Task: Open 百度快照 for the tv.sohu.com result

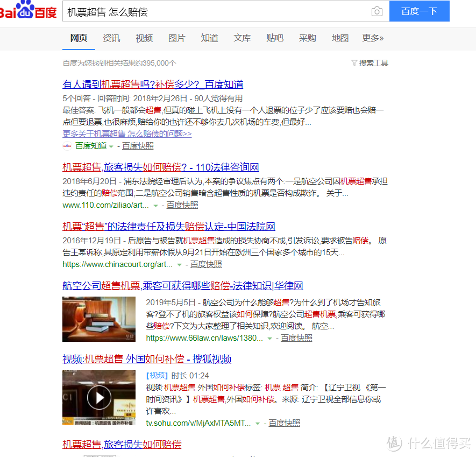Action: tap(284, 423)
